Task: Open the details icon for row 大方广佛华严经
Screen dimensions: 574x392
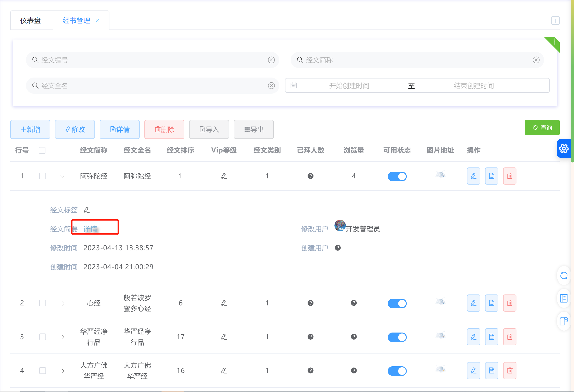Action: 491,371
